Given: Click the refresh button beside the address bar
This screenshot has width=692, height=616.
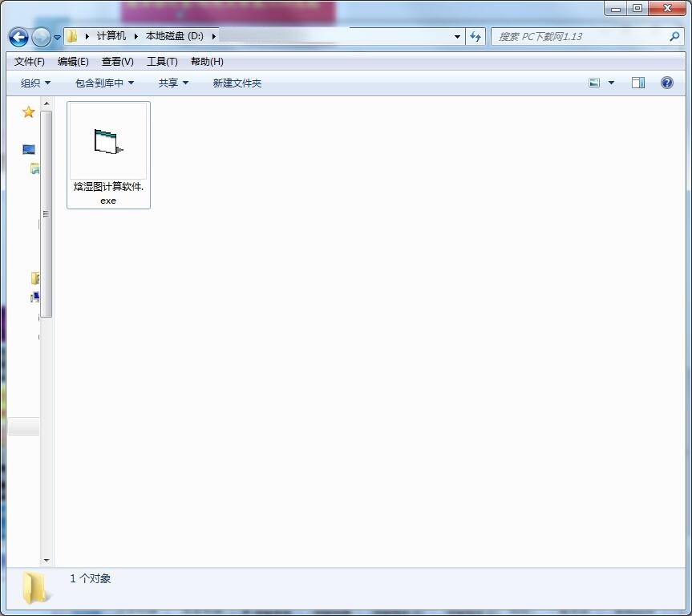Looking at the screenshot, I should pyautogui.click(x=476, y=37).
